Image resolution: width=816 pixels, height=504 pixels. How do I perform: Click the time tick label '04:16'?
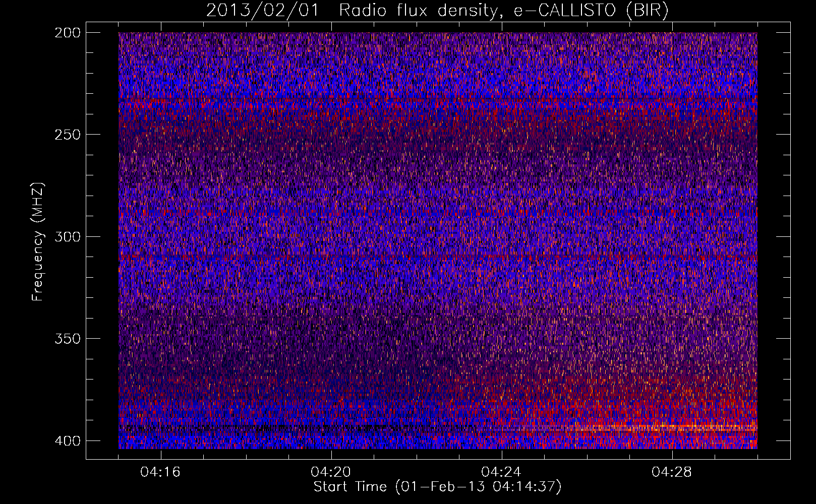160,472
